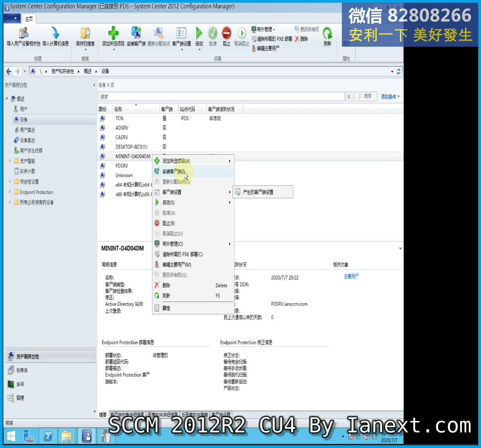The image size is (481, 448).
Task: Expand the 所有公司拥有的设备 folder arrow
Action: pos(10,202)
